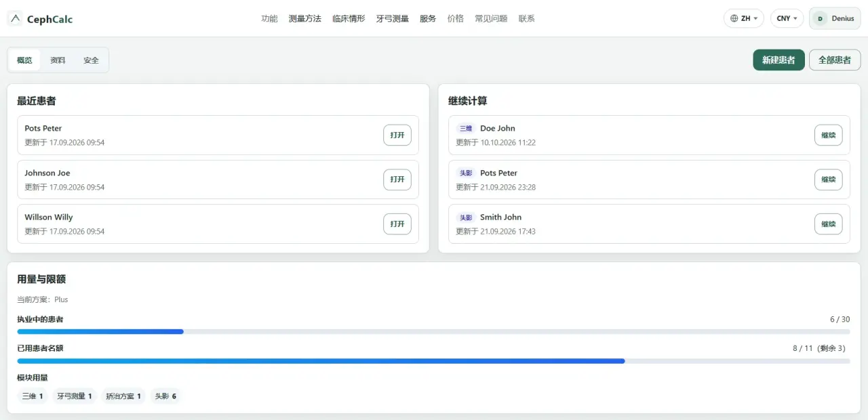Screen dimensions: 868x420
Task: Switch to the 资料 tab
Action: (58, 60)
